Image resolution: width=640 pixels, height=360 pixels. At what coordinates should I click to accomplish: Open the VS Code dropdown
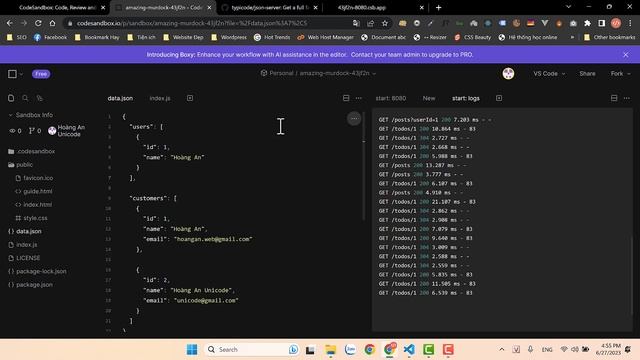[549, 74]
